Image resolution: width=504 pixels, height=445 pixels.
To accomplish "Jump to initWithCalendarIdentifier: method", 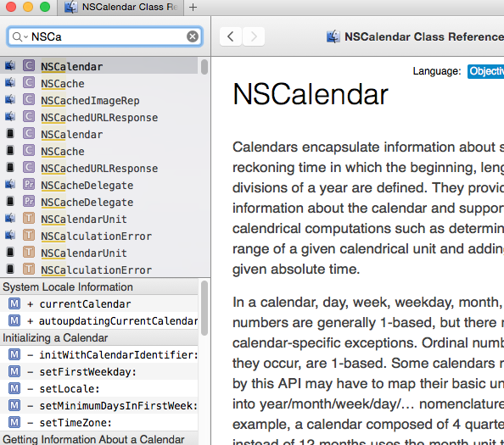I will [99, 355].
